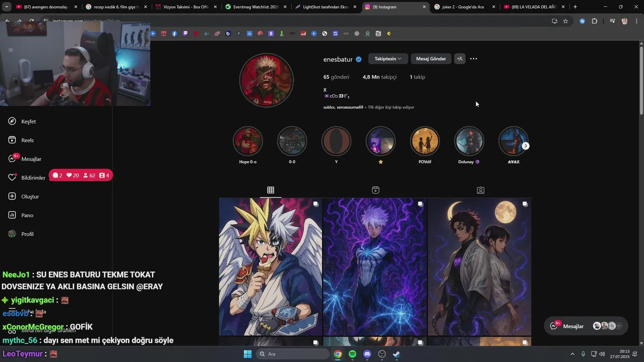Screen dimensions: 644x362
Task: Click the volume speaker tray icon
Action: [602, 354]
